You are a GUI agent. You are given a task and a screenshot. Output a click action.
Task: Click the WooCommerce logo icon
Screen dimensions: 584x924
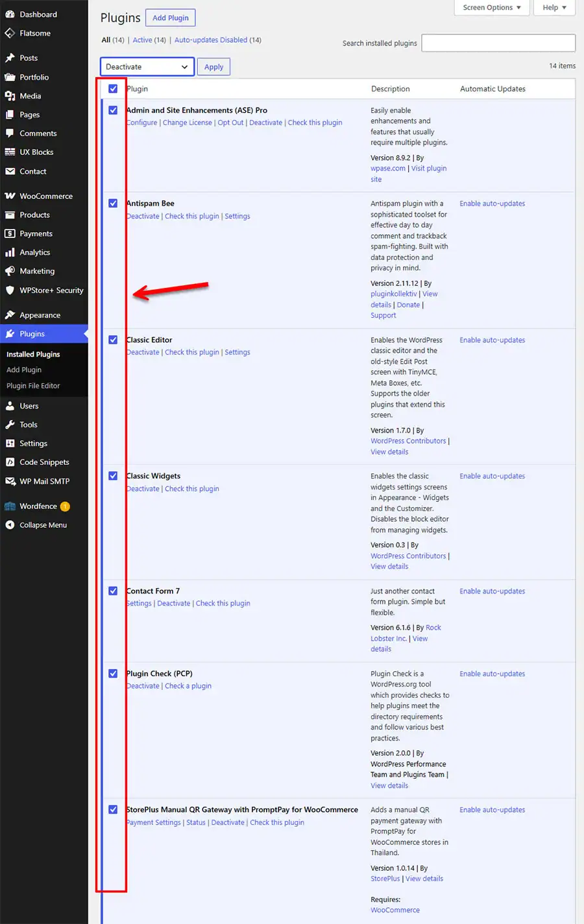(10, 196)
